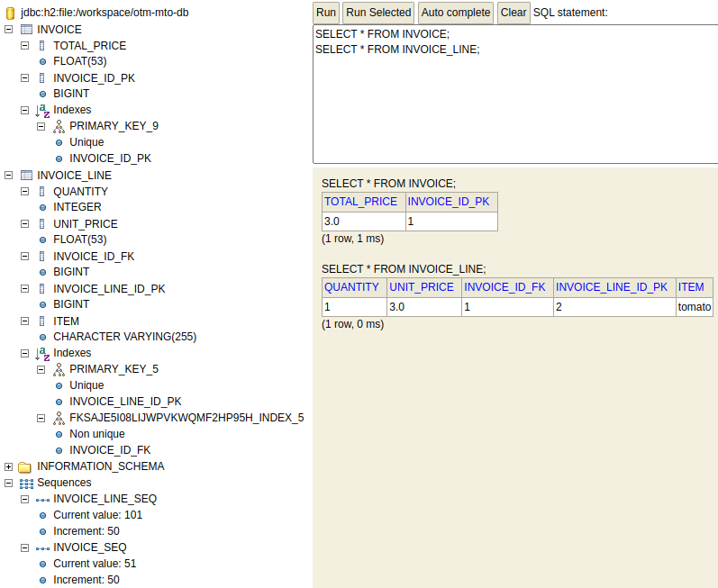The height and width of the screenshot is (588, 718).
Task: Click the Sequences icon in tree
Action: tap(26, 484)
